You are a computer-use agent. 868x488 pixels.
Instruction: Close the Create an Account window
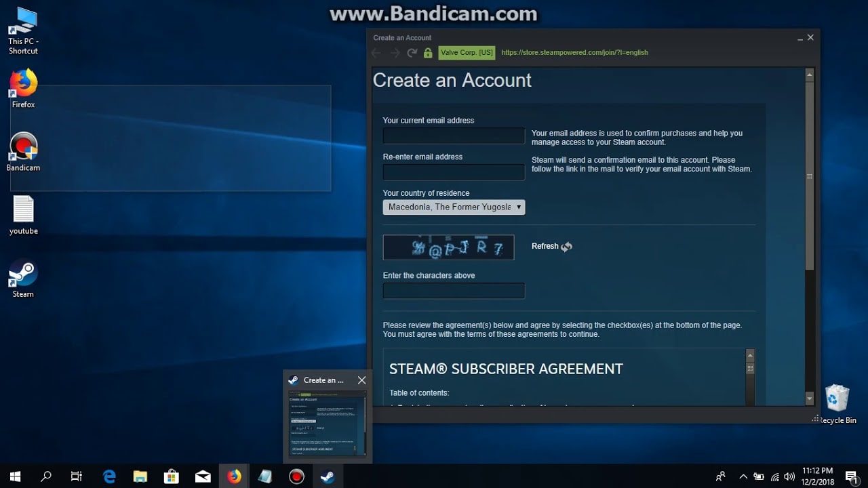tap(810, 38)
